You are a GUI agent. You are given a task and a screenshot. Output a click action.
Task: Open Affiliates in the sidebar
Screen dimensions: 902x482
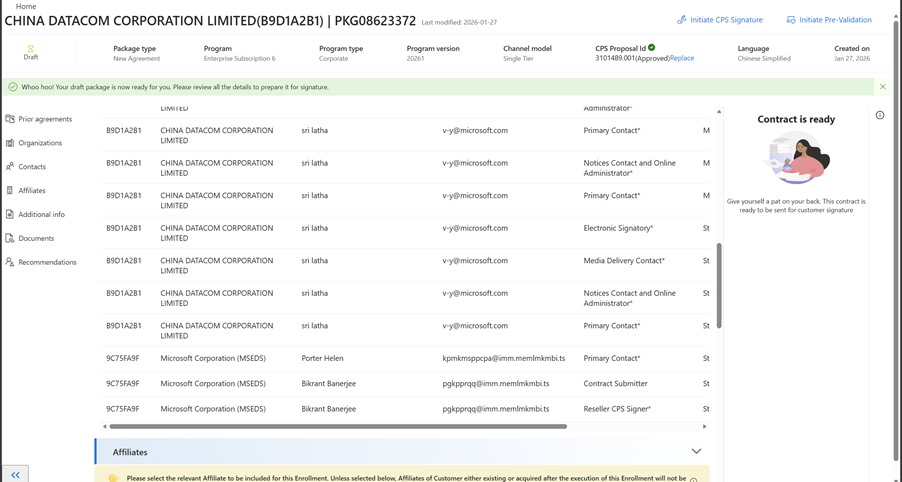(x=32, y=190)
